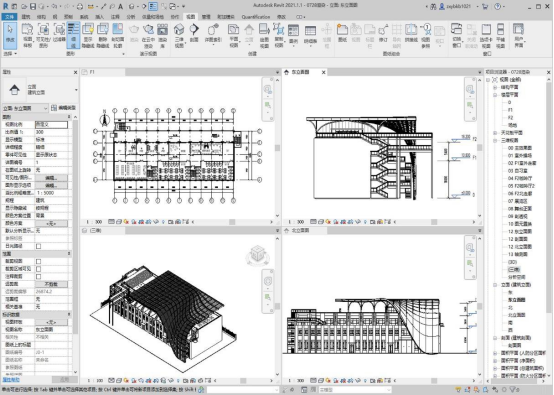Click Show Hidden Lines tool
The width and height of the screenshot is (554, 395).
point(88,34)
